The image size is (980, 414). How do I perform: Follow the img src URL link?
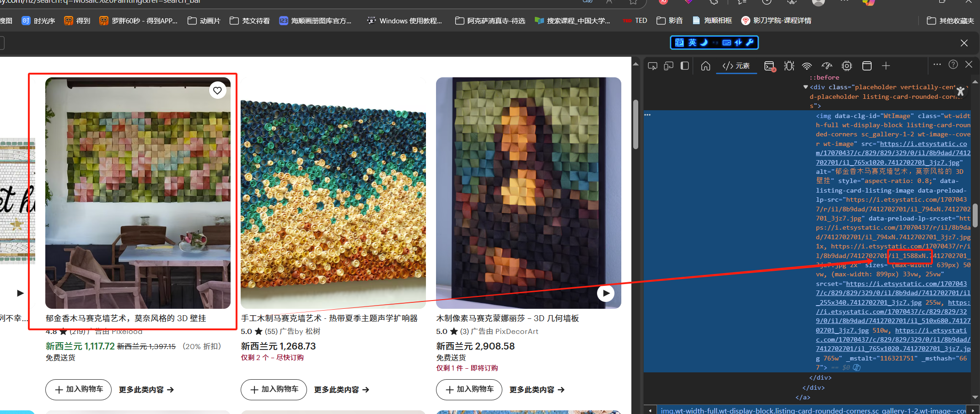coord(893,153)
